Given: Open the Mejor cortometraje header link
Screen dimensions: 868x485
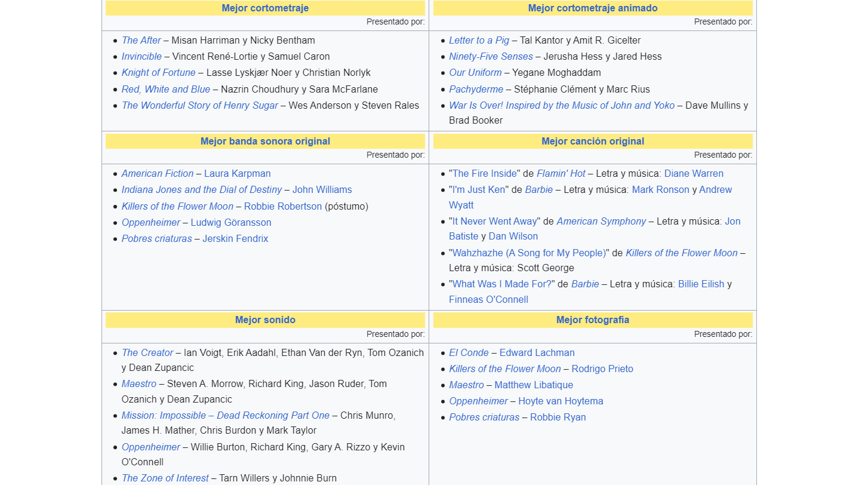Looking at the screenshot, I should pos(265,8).
